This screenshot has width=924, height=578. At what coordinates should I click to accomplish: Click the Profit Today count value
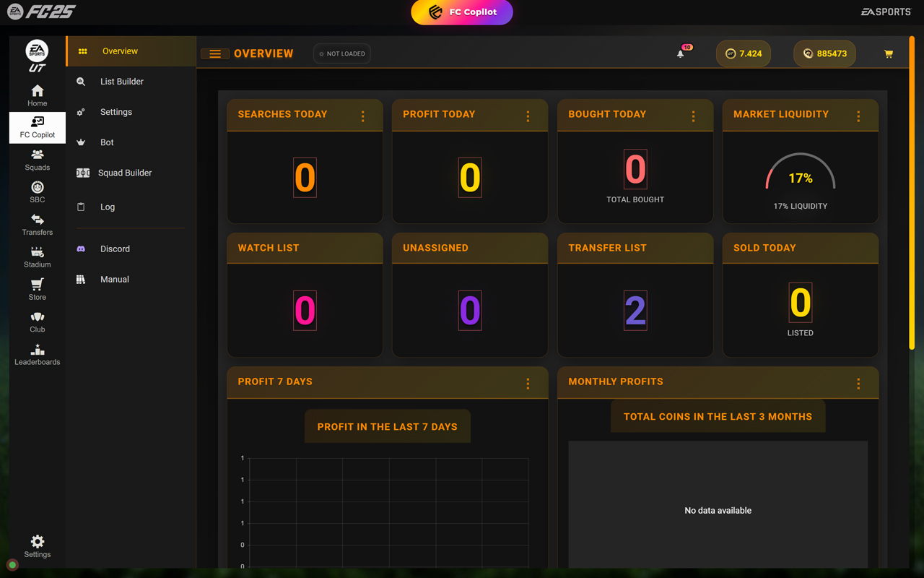tap(470, 177)
